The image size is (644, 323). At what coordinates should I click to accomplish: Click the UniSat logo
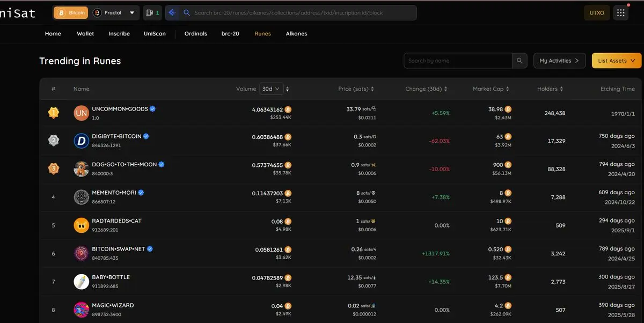click(17, 12)
